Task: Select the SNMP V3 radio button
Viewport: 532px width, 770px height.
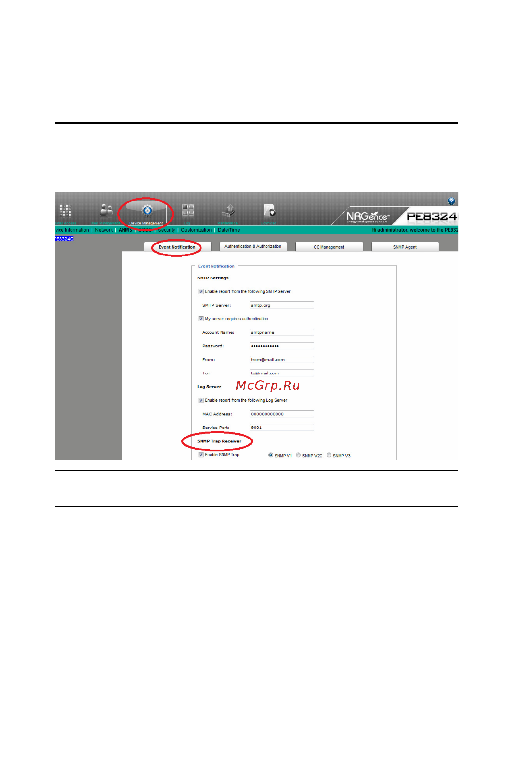Action: [x=329, y=455]
